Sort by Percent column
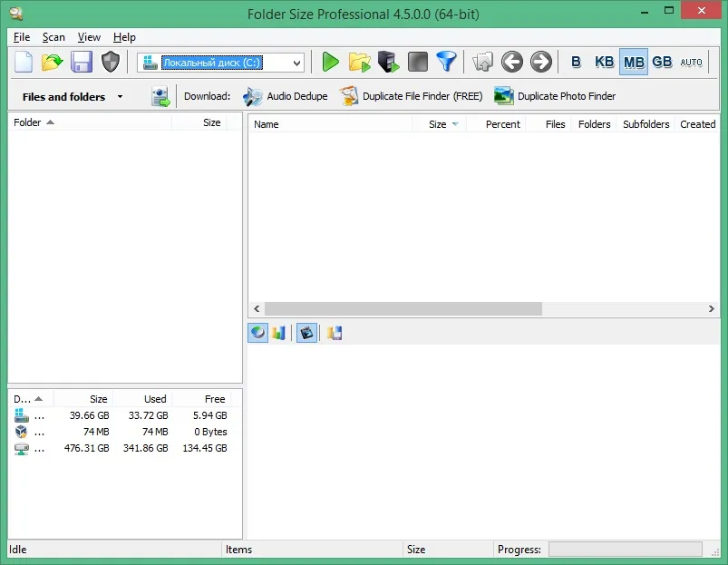728x565 pixels. tap(496, 124)
